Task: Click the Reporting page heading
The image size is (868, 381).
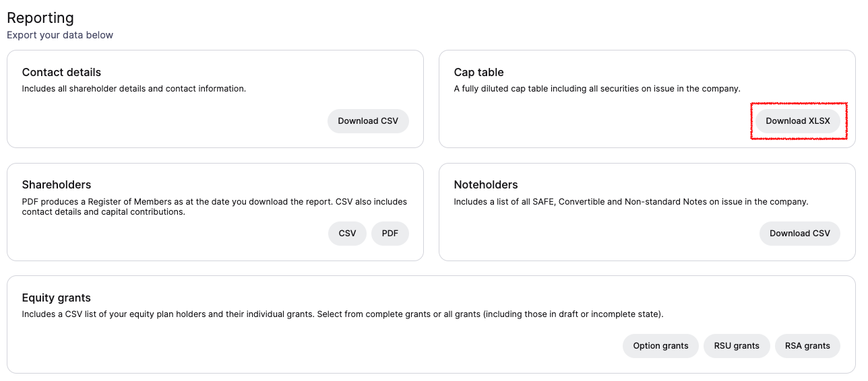Action: [x=40, y=18]
